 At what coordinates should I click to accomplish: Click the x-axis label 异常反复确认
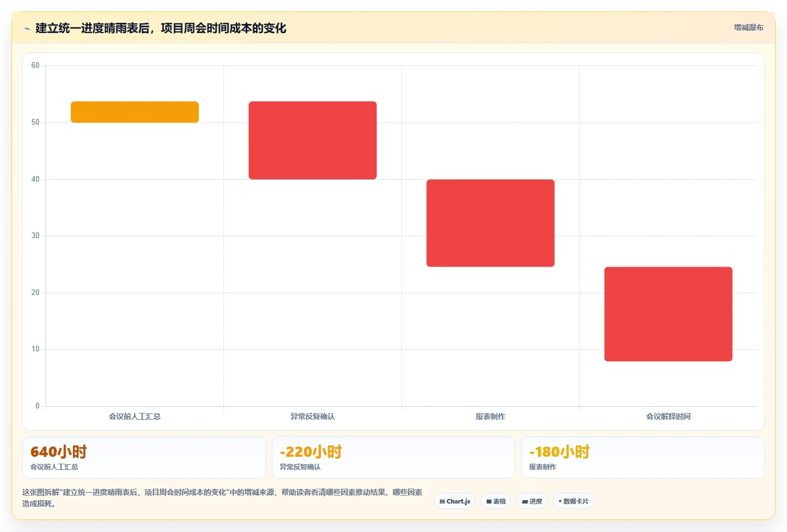point(312,416)
